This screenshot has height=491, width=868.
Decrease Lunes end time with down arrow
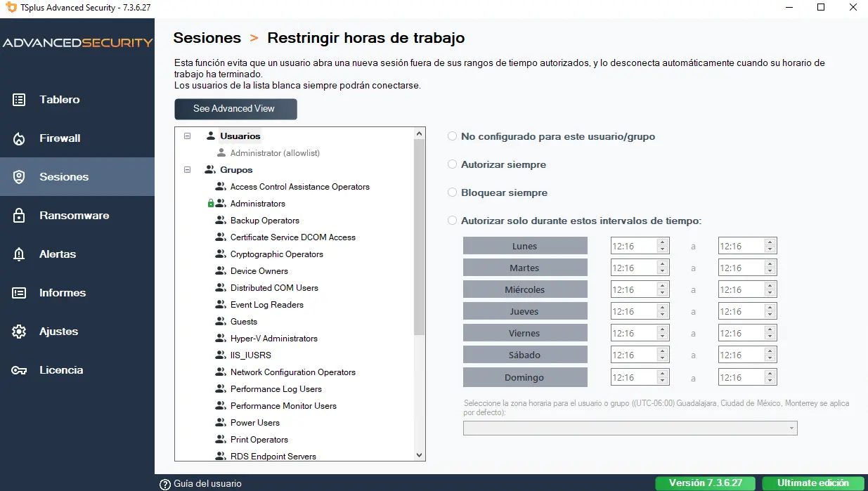(x=770, y=249)
